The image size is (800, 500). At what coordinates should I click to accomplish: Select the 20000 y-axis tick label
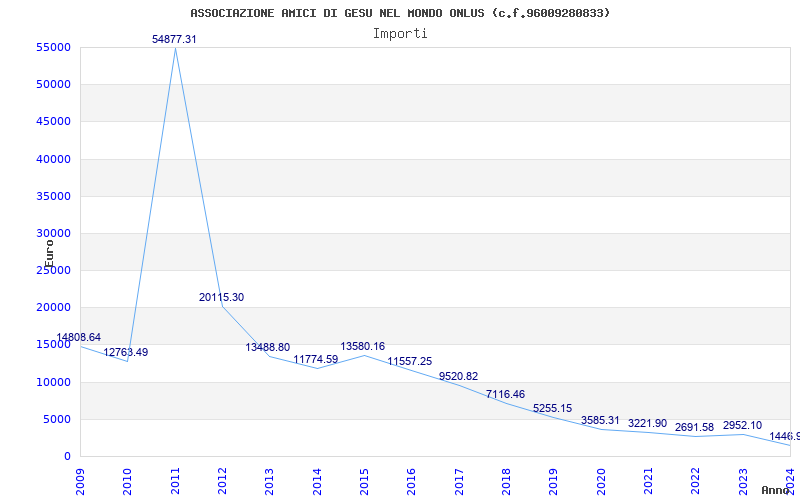tap(53, 307)
